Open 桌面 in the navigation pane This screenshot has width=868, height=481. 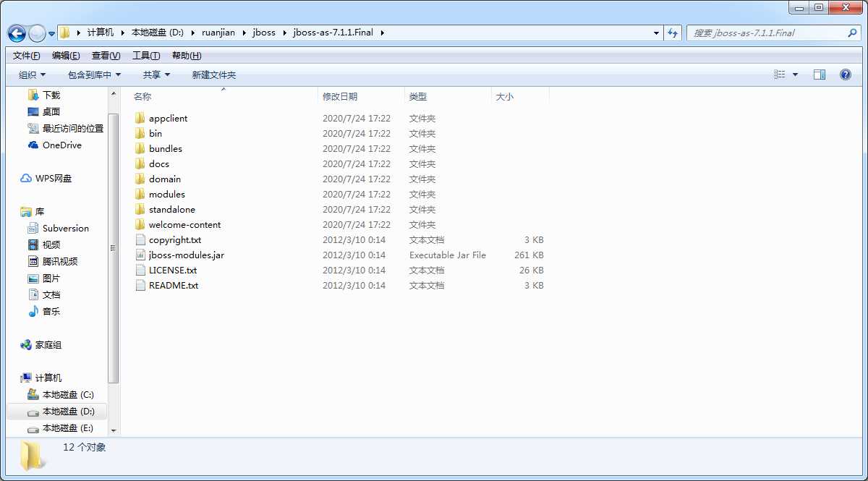pyautogui.click(x=51, y=111)
